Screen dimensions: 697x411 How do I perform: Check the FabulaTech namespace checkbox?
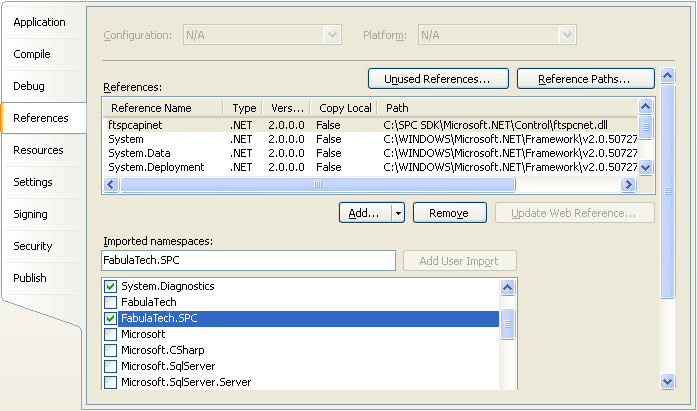(110, 302)
